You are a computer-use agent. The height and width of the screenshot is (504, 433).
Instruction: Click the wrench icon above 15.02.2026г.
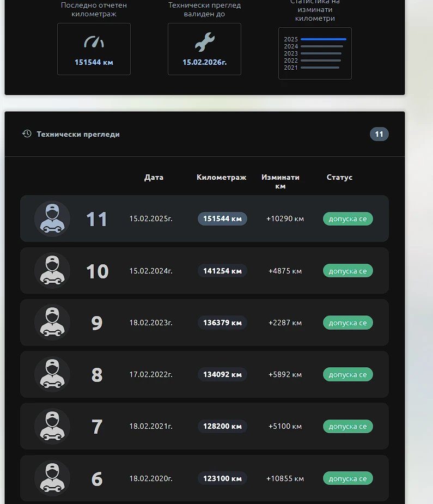pos(205,42)
